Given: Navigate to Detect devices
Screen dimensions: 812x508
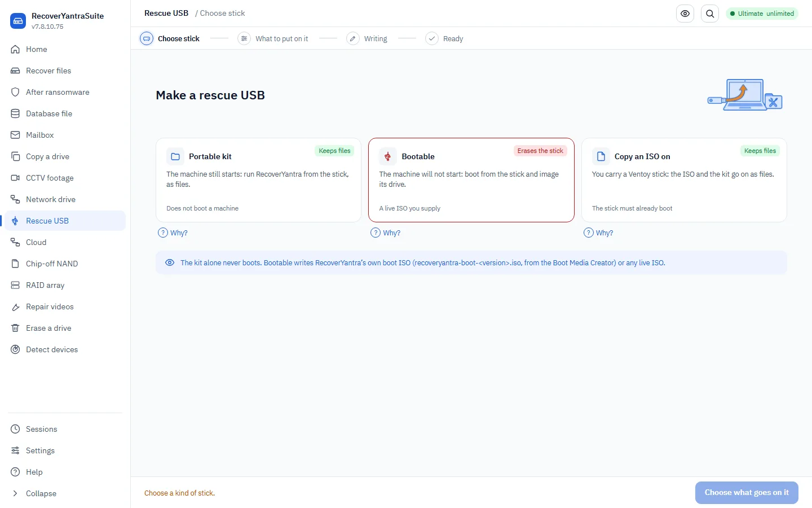Looking at the screenshot, I should (65, 349).
